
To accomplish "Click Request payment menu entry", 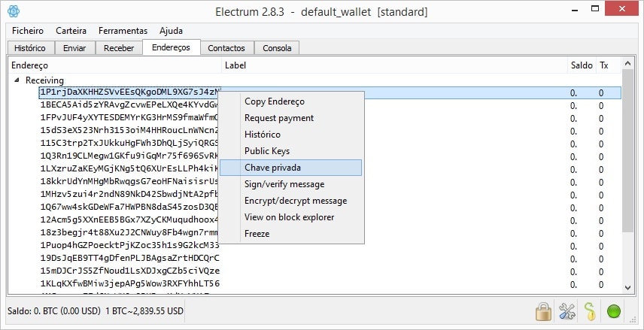I will (x=278, y=118).
